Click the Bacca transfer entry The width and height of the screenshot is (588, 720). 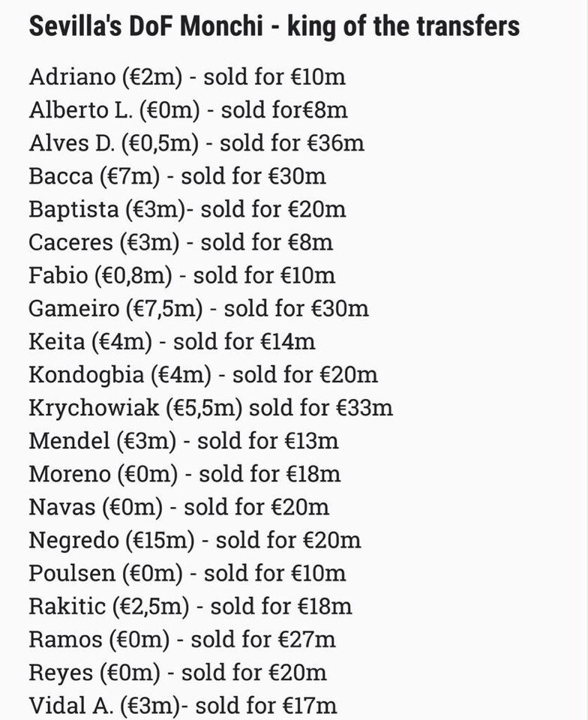(x=177, y=175)
